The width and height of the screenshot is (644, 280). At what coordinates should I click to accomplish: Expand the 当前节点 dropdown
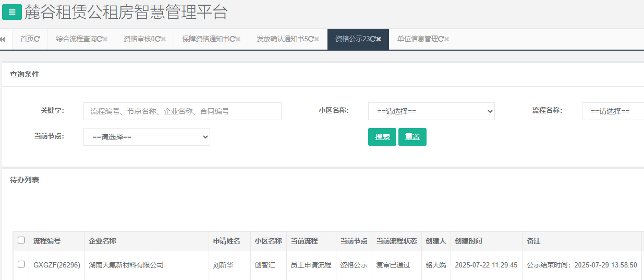147,137
